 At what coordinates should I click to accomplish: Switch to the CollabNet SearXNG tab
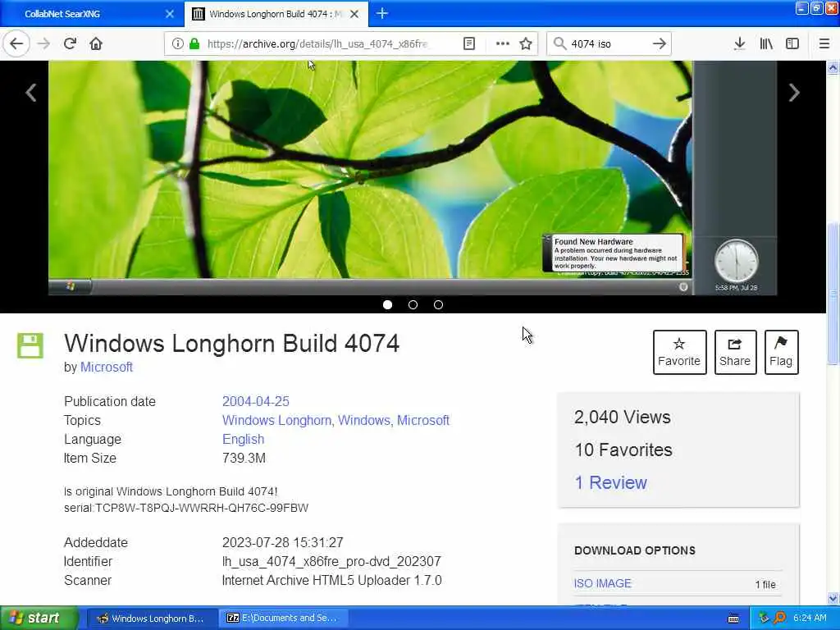coord(91,14)
